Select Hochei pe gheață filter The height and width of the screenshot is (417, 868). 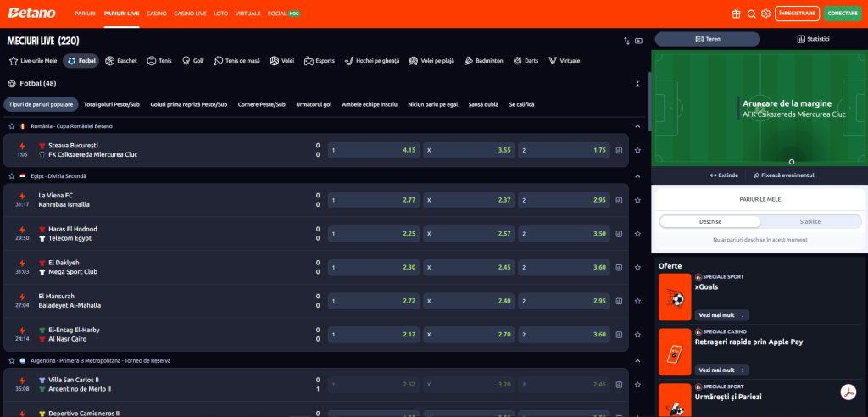371,61
